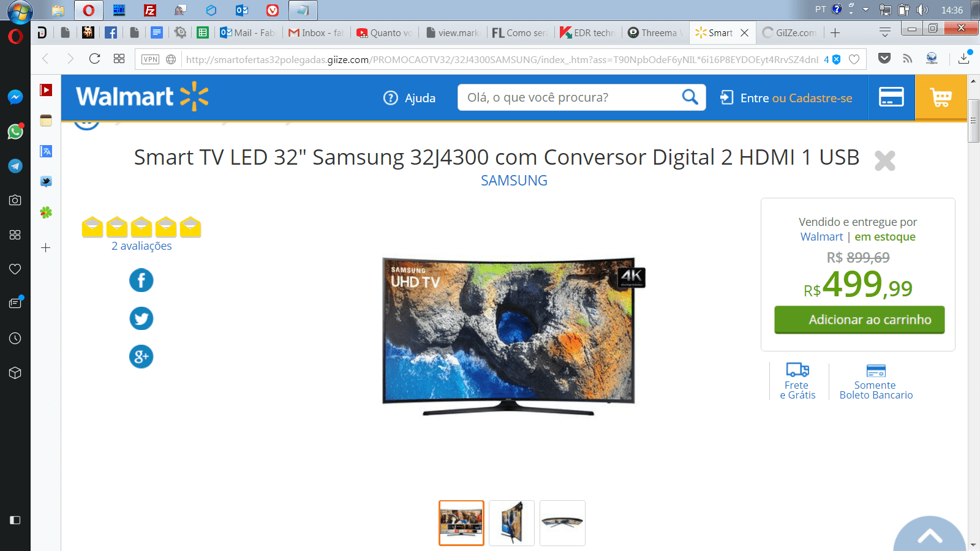
Task: Share product on Google Plus
Action: pos(141,356)
